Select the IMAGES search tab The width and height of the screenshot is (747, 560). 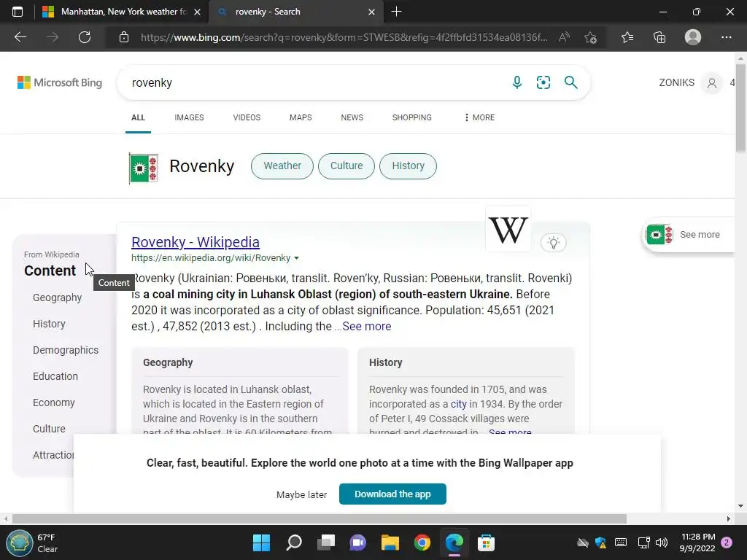point(189,117)
